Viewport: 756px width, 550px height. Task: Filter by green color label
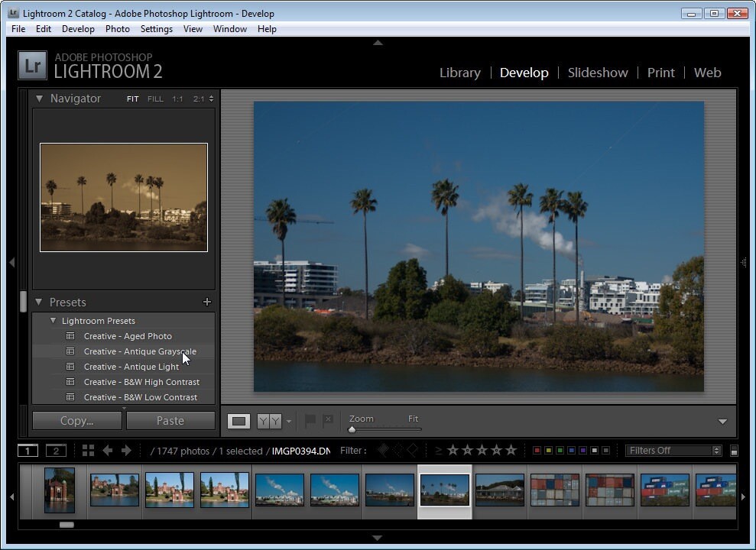pyautogui.click(x=560, y=450)
